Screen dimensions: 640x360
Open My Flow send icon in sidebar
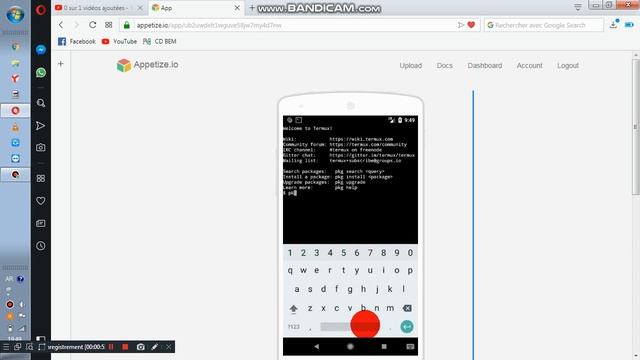point(40,126)
